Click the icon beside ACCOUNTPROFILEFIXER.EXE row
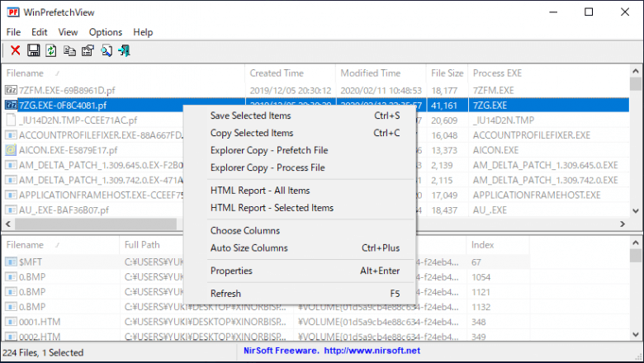The width and height of the screenshot is (644, 363). [11, 135]
